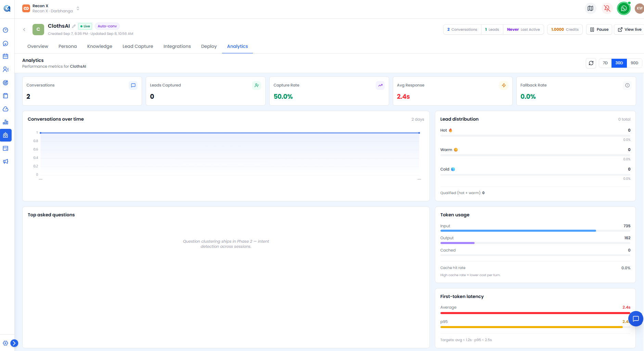The height and width of the screenshot is (351, 644).
Task: Go back using the left chevron arrow
Action: point(24,29)
